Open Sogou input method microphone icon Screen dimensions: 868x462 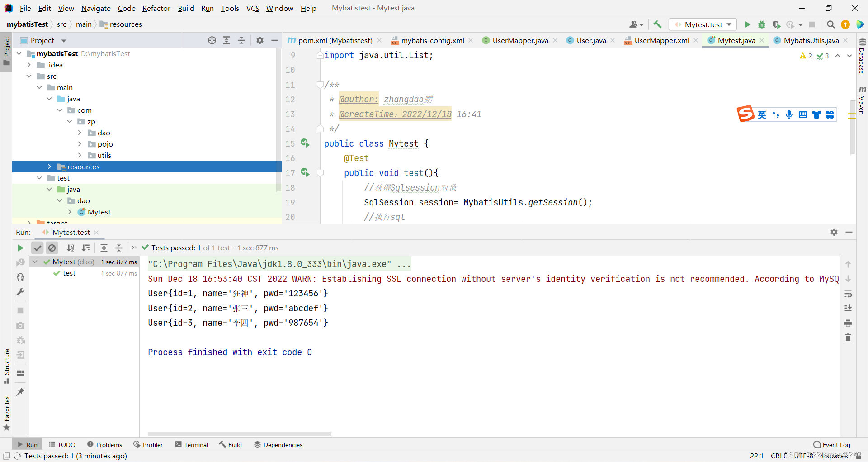tap(789, 114)
